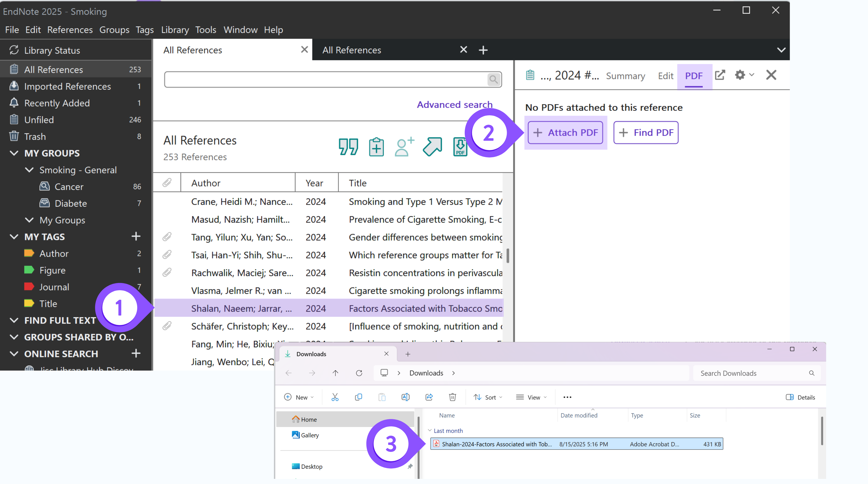Select the Shalan-2024 PDF file

tap(497, 444)
